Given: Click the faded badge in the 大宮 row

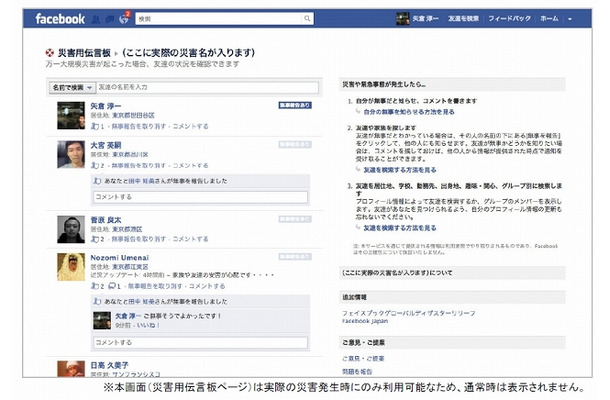Looking at the screenshot, I should (x=295, y=144).
